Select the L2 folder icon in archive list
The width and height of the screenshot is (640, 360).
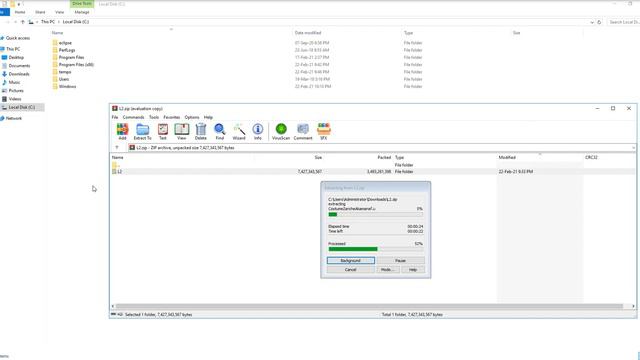pyautogui.click(x=115, y=171)
